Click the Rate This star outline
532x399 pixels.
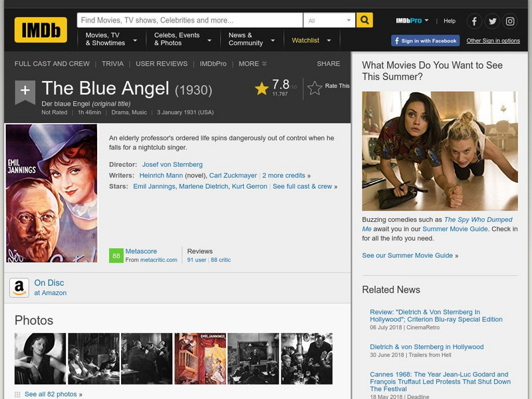coord(314,87)
